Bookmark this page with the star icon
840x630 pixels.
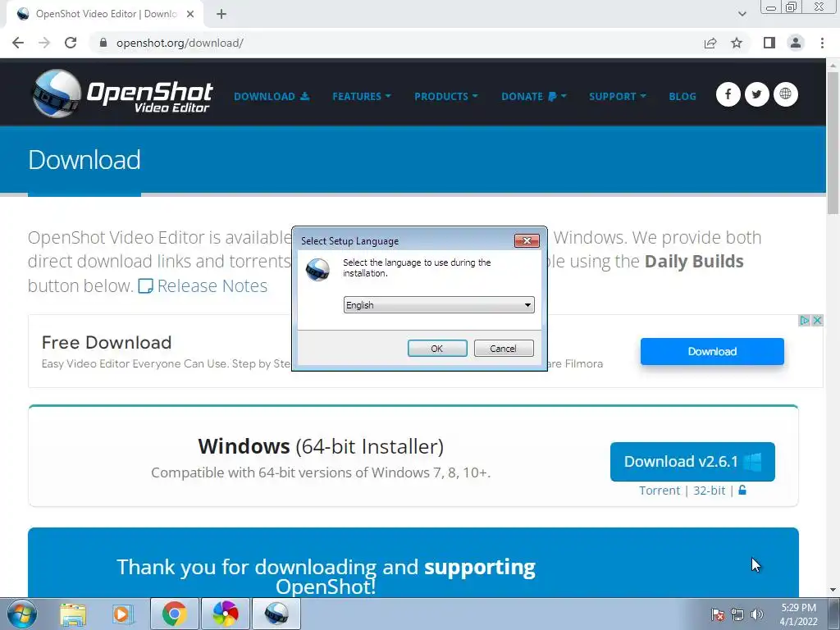(x=737, y=43)
